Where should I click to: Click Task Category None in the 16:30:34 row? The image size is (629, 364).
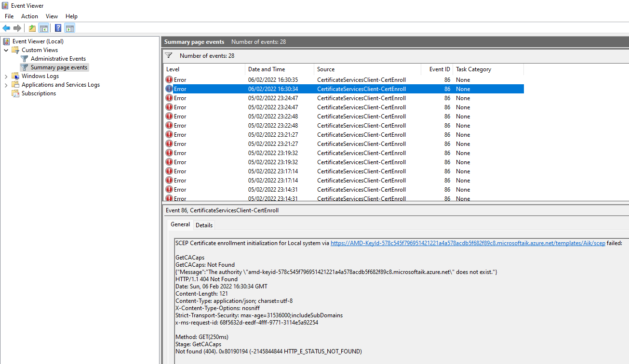coord(463,89)
